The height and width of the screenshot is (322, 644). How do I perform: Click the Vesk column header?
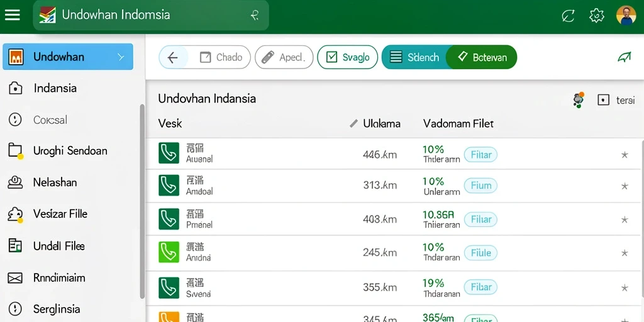(x=170, y=123)
